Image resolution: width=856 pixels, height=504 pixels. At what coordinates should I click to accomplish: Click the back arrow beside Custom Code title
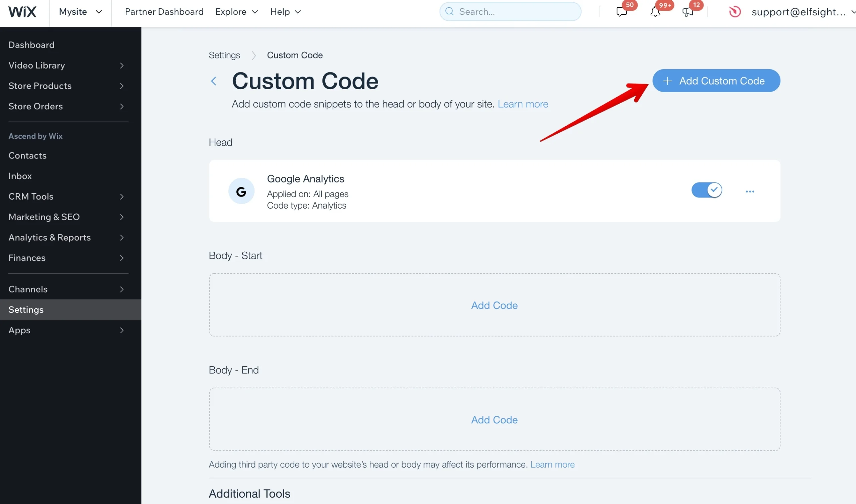(x=214, y=81)
